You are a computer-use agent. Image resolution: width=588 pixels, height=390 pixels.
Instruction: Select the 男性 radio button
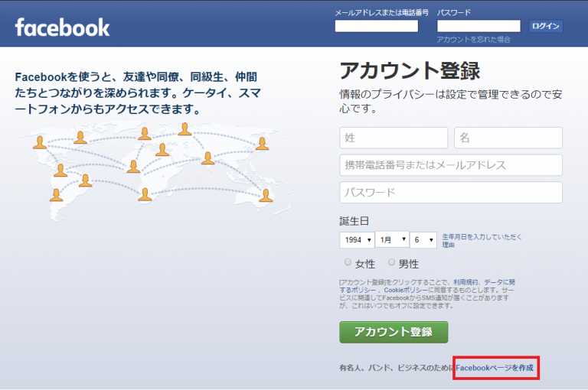392,262
